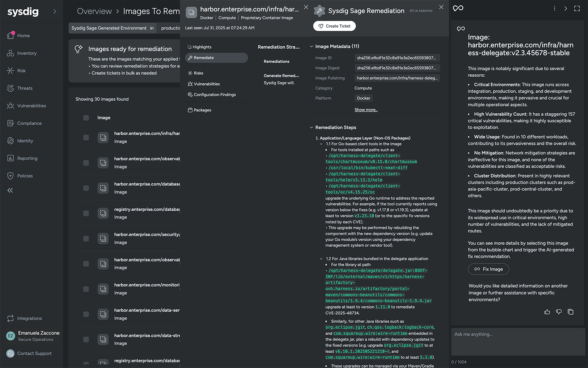Click the Sysdig logo
The height and width of the screenshot is (368, 588).
click(23, 12)
